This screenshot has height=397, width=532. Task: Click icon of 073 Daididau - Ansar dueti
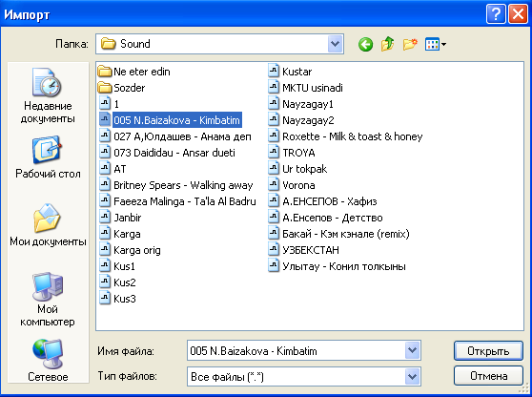pos(105,153)
